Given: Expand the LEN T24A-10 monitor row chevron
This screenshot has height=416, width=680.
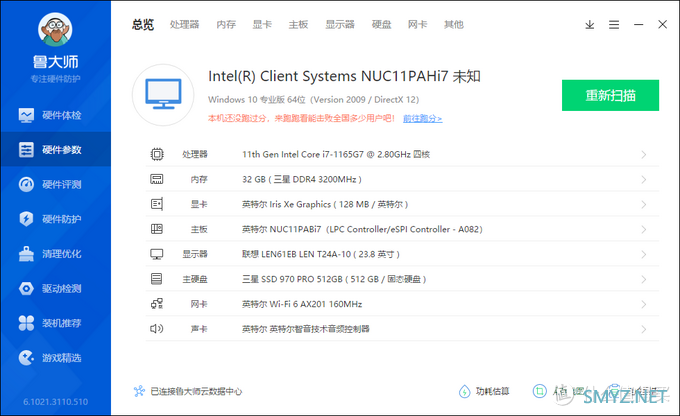Looking at the screenshot, I should [x=644, y=254].
